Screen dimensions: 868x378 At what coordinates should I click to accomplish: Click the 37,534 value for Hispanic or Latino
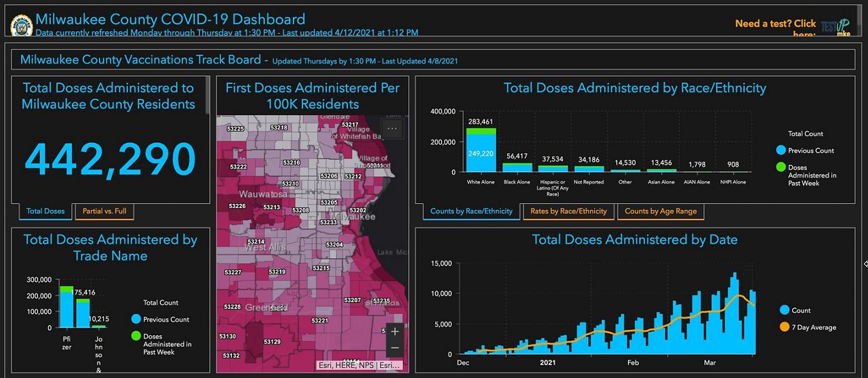coord(554,159)
